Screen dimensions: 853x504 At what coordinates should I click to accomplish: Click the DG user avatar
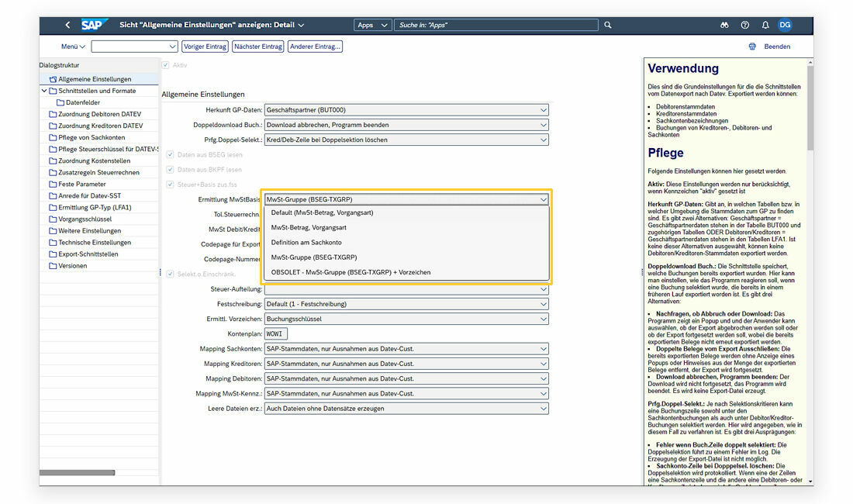pyautogui.click(x=785, y=26)
